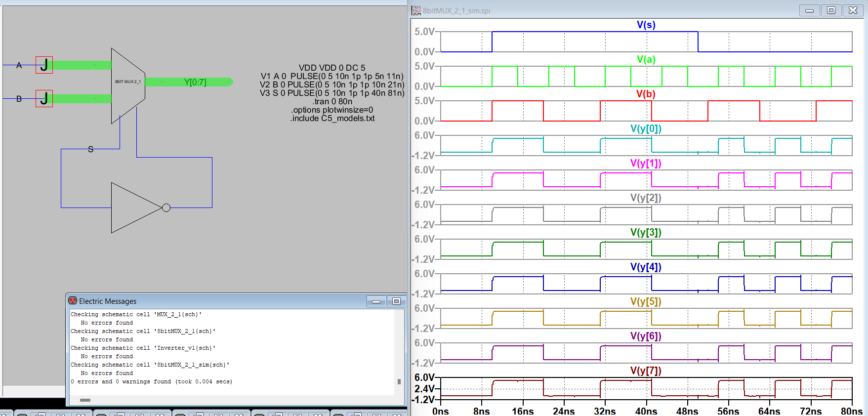This screenshot has height=416, width=868.
Task: Click the V(a) trace label
Action: [x=646, y=59]
